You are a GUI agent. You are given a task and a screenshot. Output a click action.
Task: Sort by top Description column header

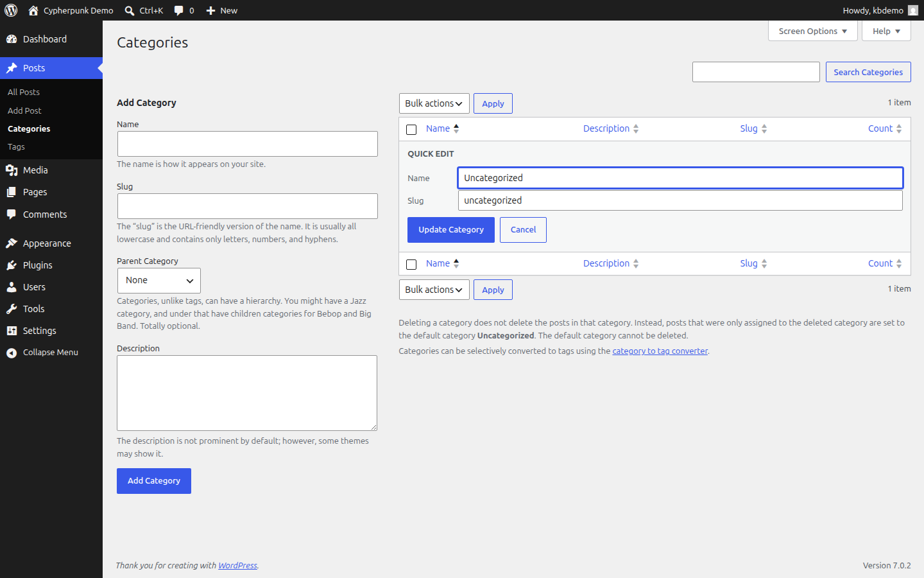[606, 128]
